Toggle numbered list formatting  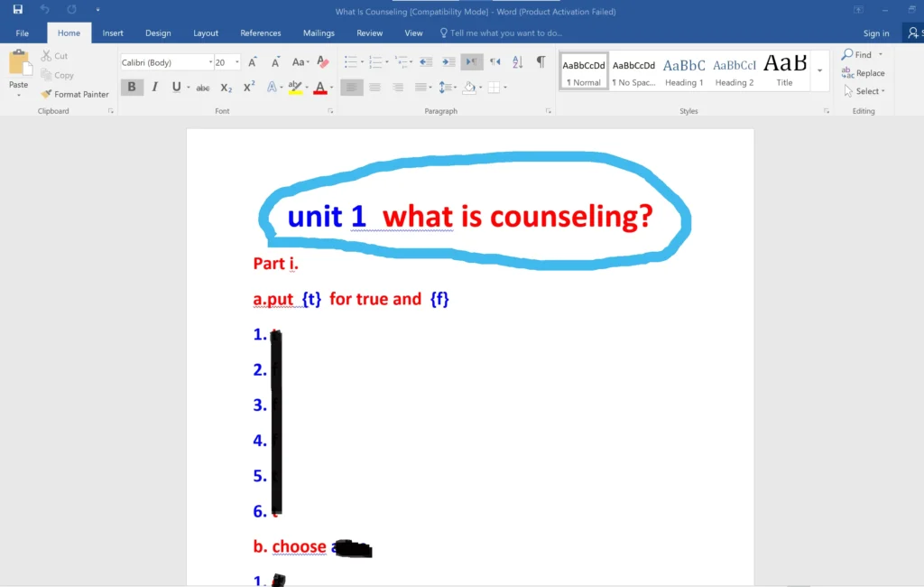click(x=374, y=61)
